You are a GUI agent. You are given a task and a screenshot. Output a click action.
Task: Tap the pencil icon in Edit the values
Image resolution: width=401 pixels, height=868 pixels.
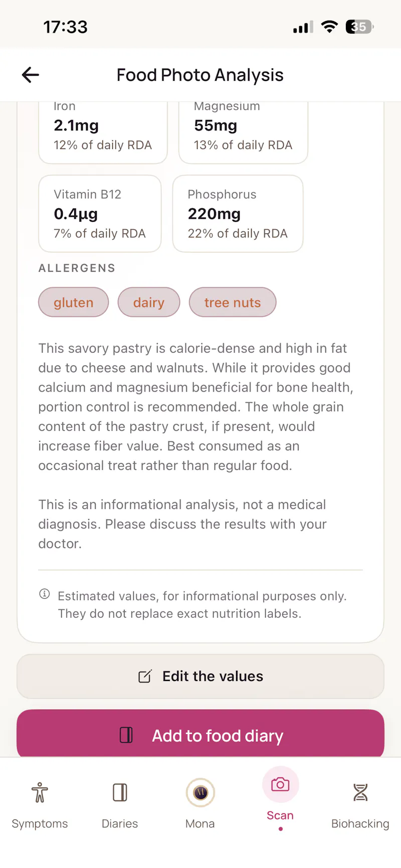tap(145, 676)
